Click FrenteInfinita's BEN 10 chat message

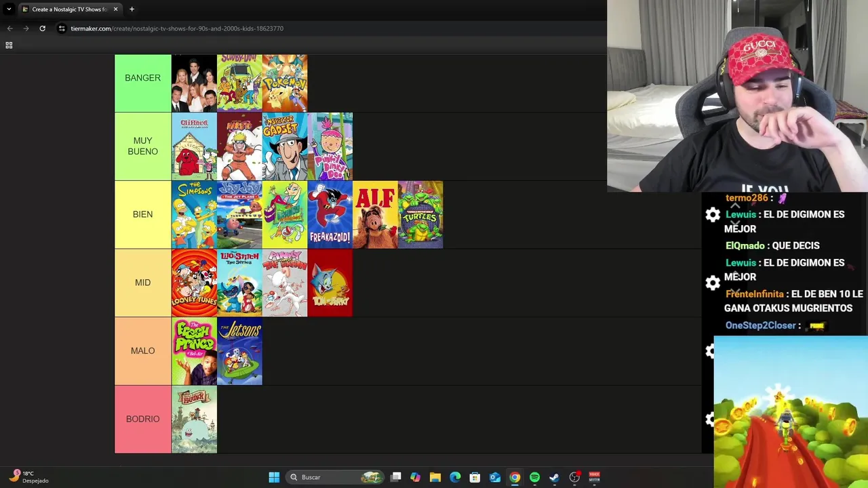click(x=793, y=301)
